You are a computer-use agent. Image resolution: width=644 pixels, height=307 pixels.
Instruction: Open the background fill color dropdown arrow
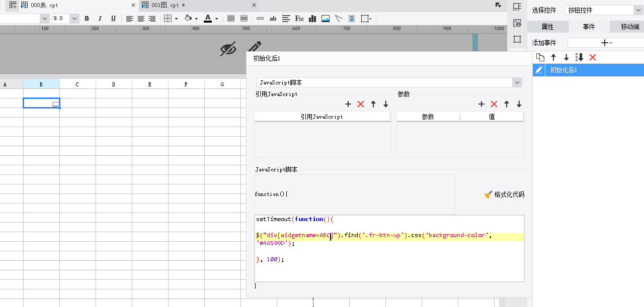coord(196,19)
